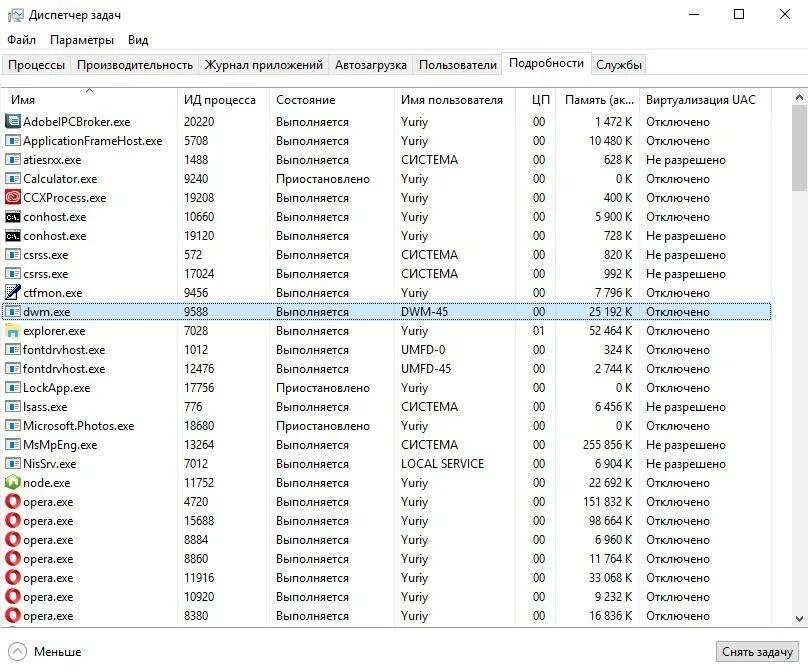Select the Подробности tab
Viewport: 808px width, 672px height.
coord(546,63)
